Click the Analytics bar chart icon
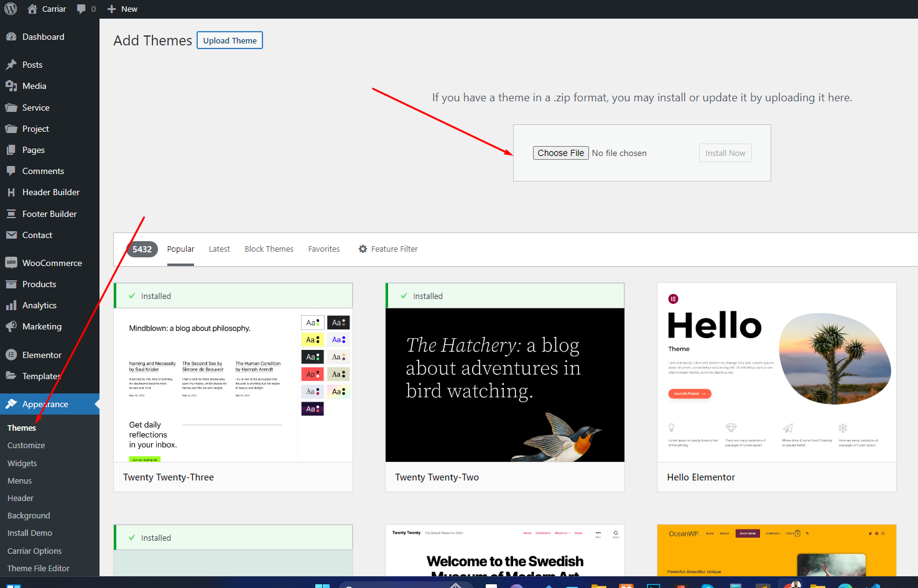 click(x=11, y=305)
